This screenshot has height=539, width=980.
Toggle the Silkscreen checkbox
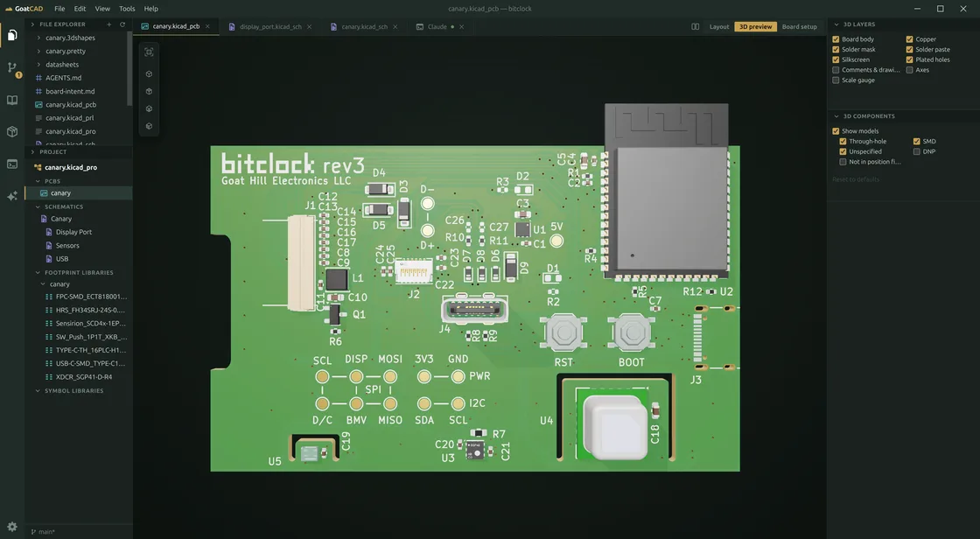pyautogui.click(x=836, y=60)
